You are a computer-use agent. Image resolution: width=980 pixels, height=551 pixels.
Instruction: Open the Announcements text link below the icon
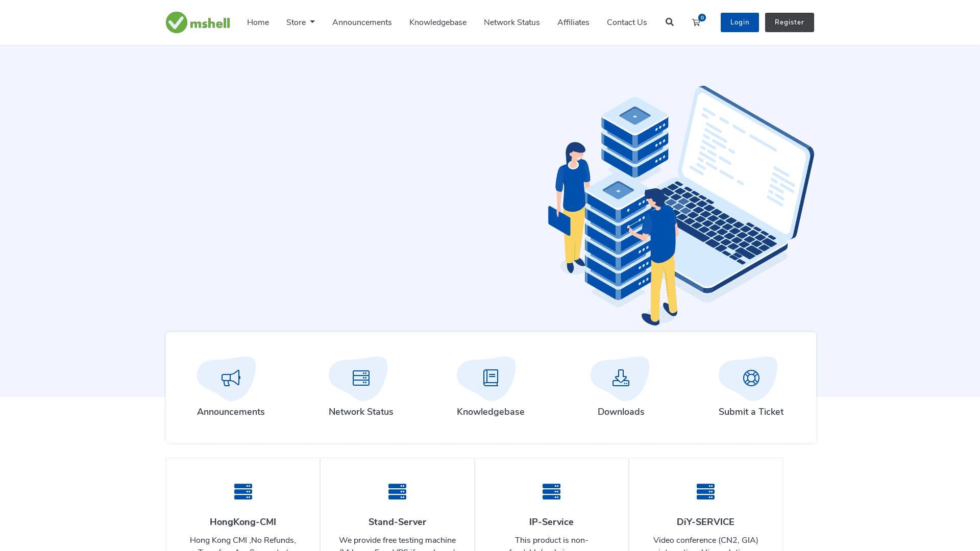click(231, 412)
